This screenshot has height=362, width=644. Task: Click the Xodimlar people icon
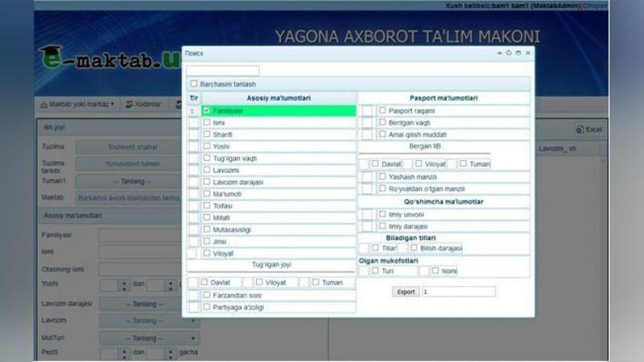click(x=130, y=105)
